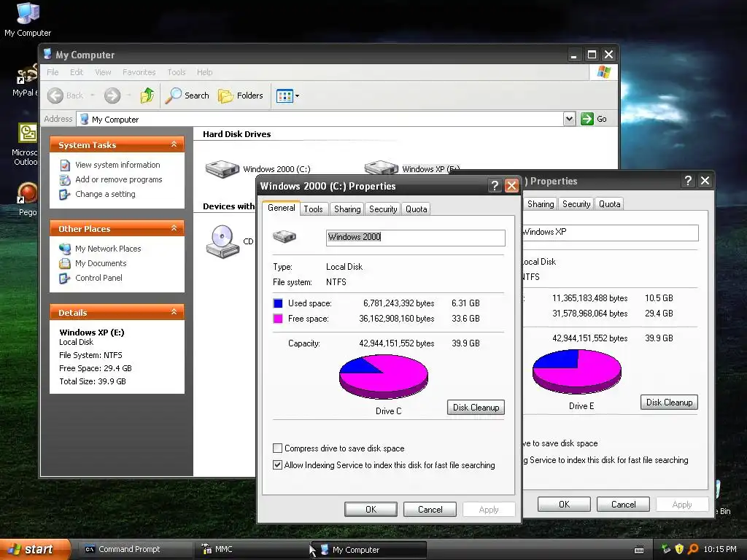
Task: Switch to Sharing tab in E: Properties
Action: coord(541,204)
